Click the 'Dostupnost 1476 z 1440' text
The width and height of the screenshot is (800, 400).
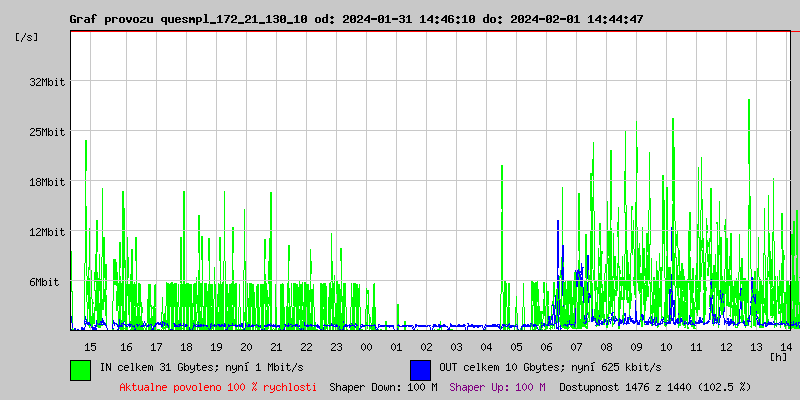coord(654,386)
